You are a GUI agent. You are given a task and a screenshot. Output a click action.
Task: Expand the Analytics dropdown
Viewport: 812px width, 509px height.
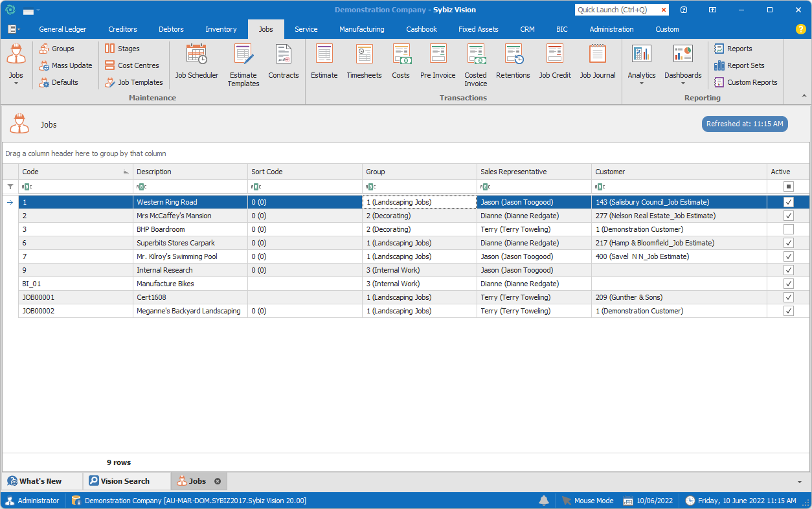pyautogui.click(x=641, y=83)
